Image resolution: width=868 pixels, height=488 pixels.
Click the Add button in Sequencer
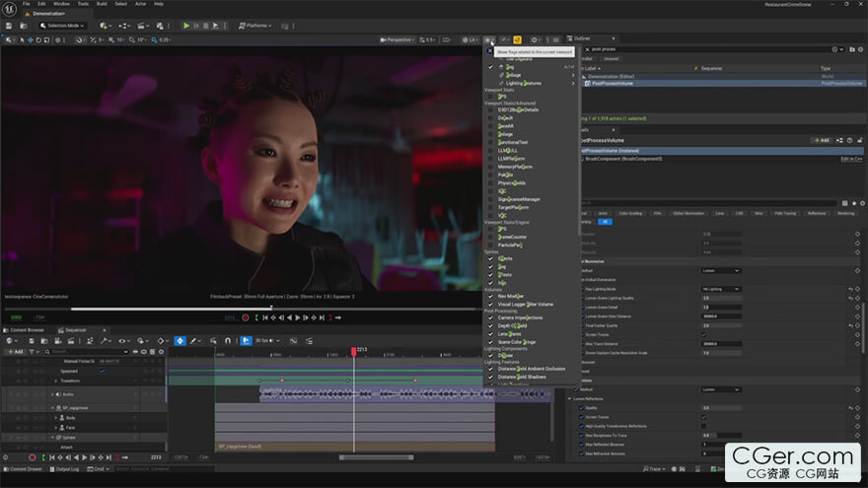click(15, 351)
